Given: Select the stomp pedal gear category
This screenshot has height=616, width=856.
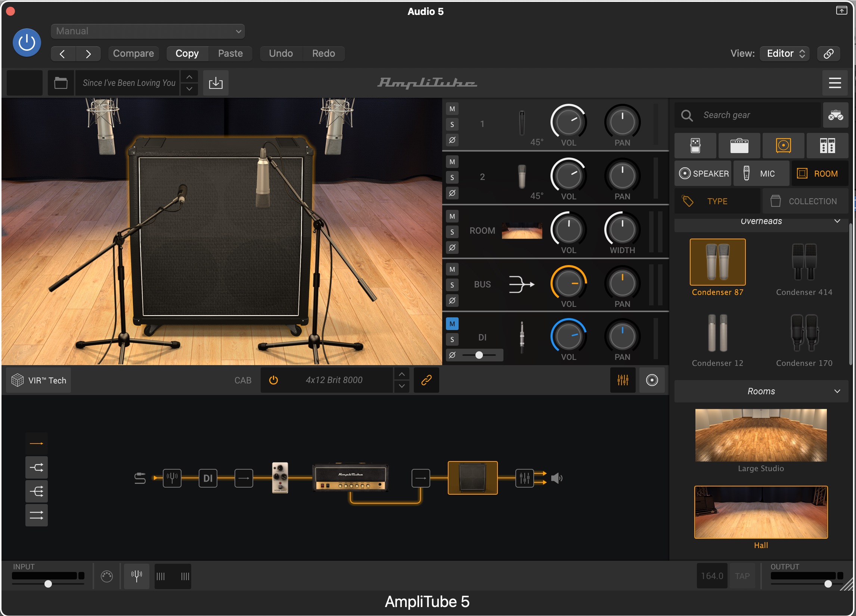Looking at the screenshot, I should pyautogui.click(x=695, y=145).
